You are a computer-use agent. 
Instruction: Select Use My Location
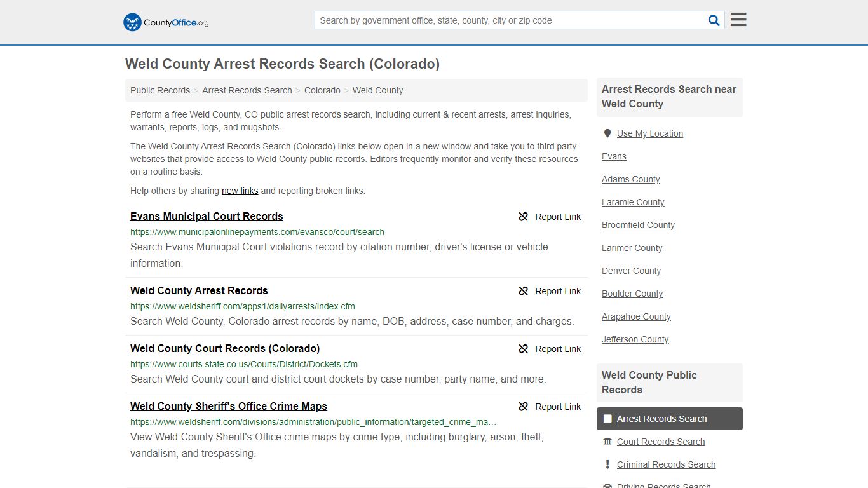coord(650,133)
